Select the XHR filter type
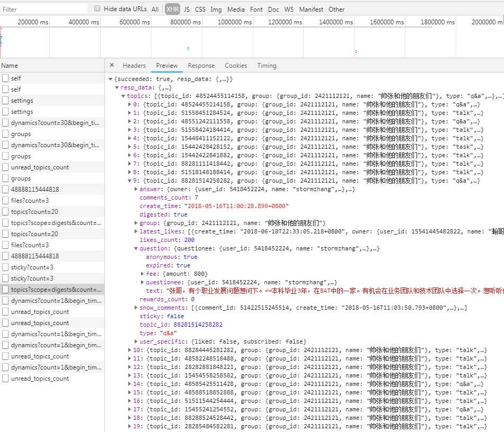Viewport: 504px width, 432px height. click(x=173, y=10)
